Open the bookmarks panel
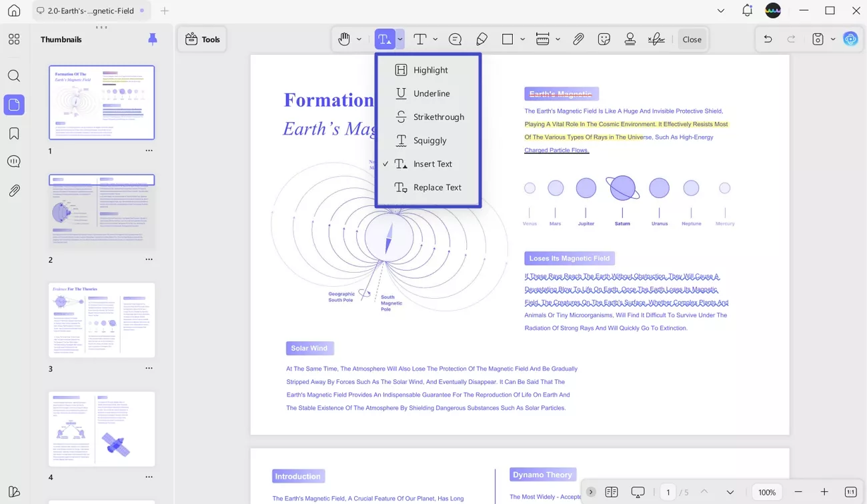This screenshot has height=504, width=867. [14, 133]
